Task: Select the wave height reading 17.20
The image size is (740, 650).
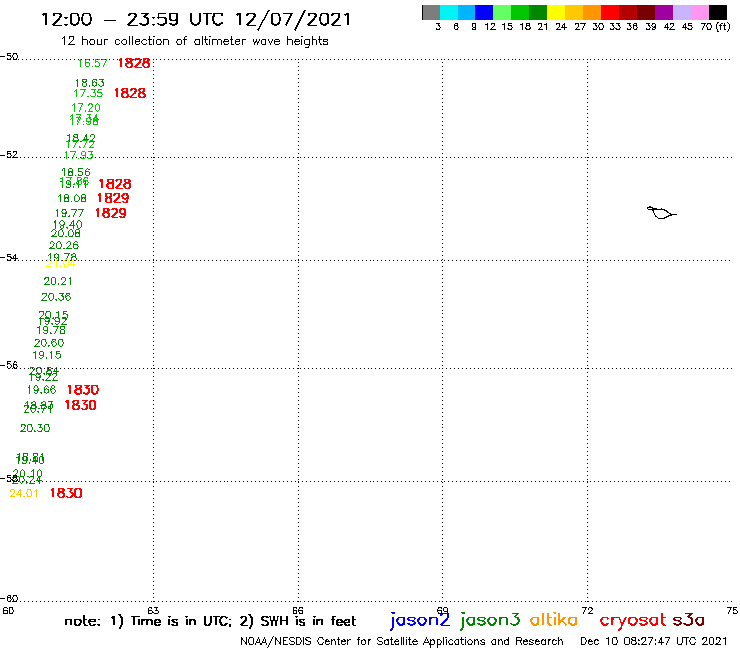Action: click(86, 108)
